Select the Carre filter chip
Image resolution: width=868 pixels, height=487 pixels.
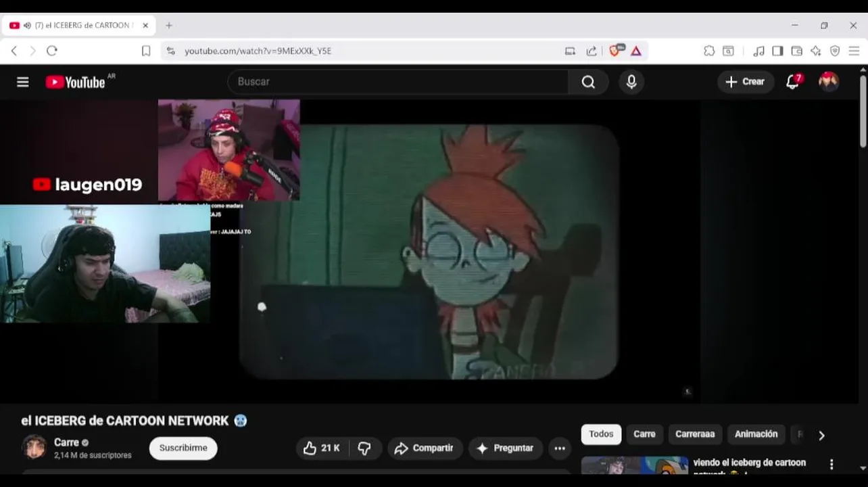(x=644, y=434)
